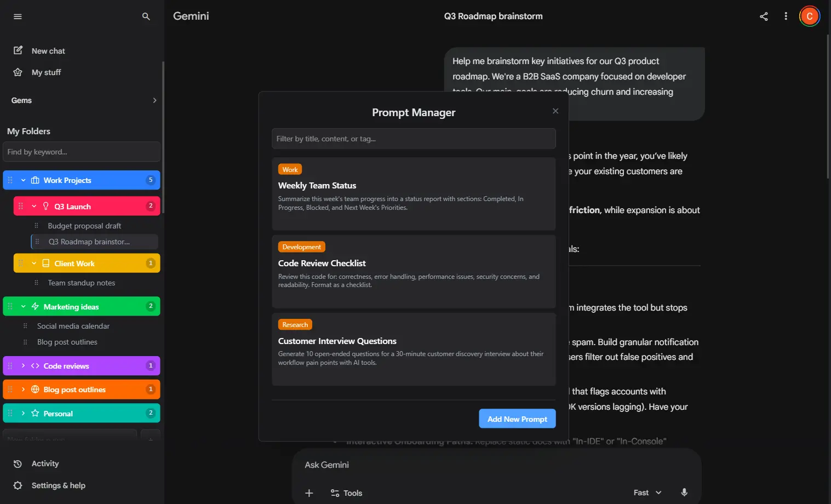Click the filter by title input field

point(414,139)
